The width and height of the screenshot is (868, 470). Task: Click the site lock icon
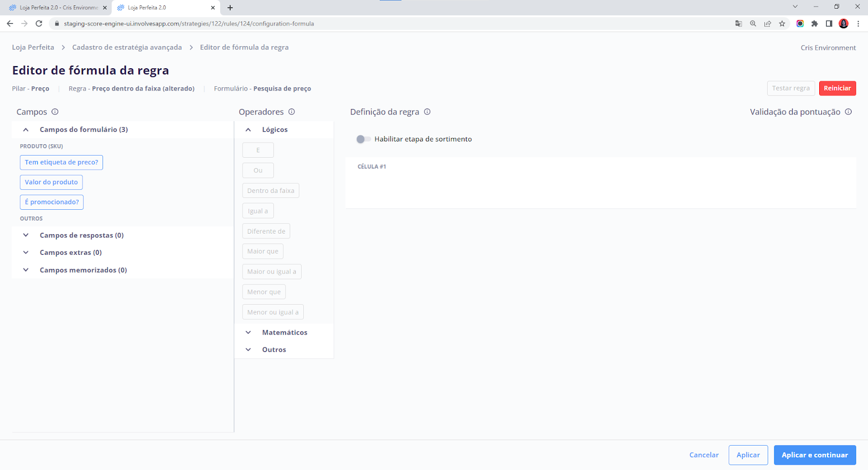56,23
